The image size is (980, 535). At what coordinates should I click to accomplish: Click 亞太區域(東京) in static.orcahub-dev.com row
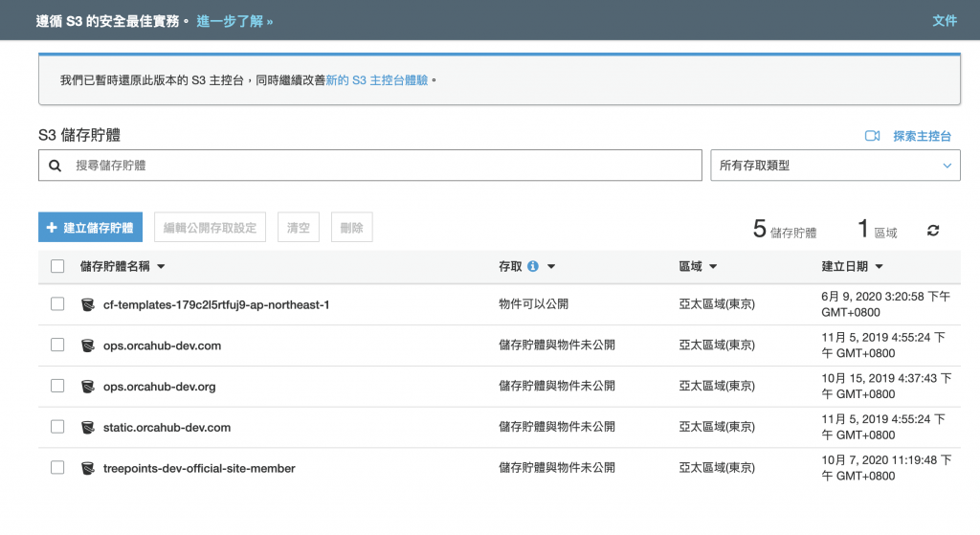(x=717, y=427)
